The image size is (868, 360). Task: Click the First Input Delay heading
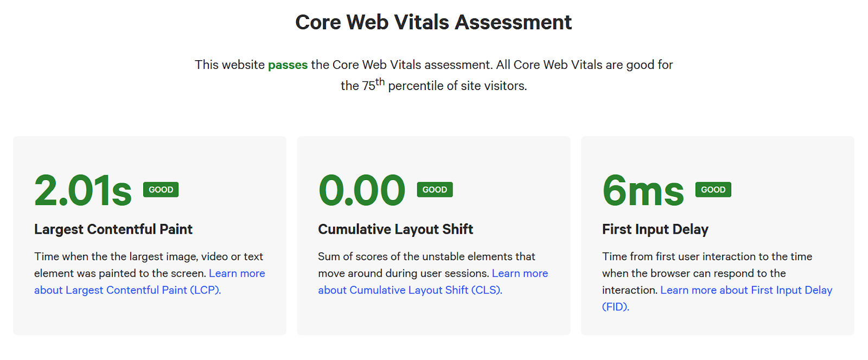655,229
